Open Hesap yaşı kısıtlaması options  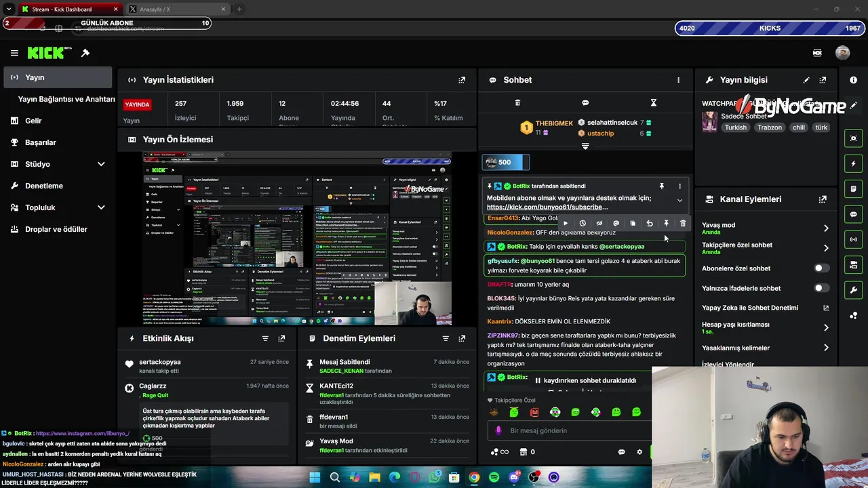(x=764, y=327)
